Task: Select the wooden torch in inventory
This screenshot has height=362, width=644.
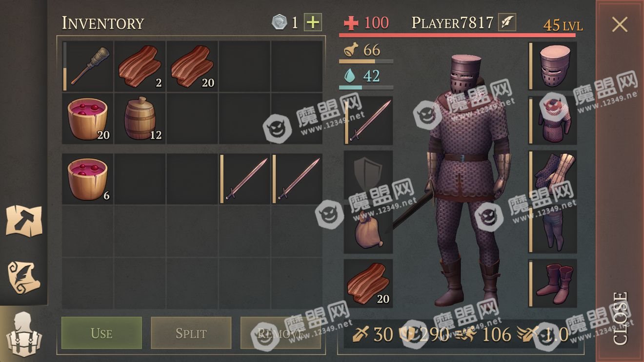Action: (x=88, y=66)
